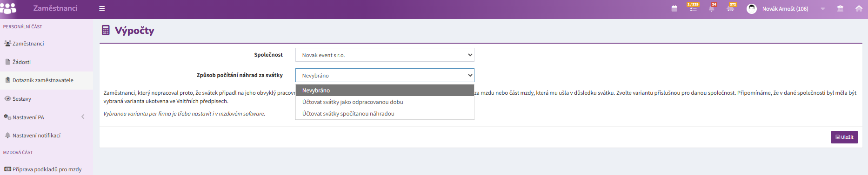Click the MZDOVÁ ČÁST section label
Screen dimensions: 868x175
pyautogui.click(x=18, y=152)
